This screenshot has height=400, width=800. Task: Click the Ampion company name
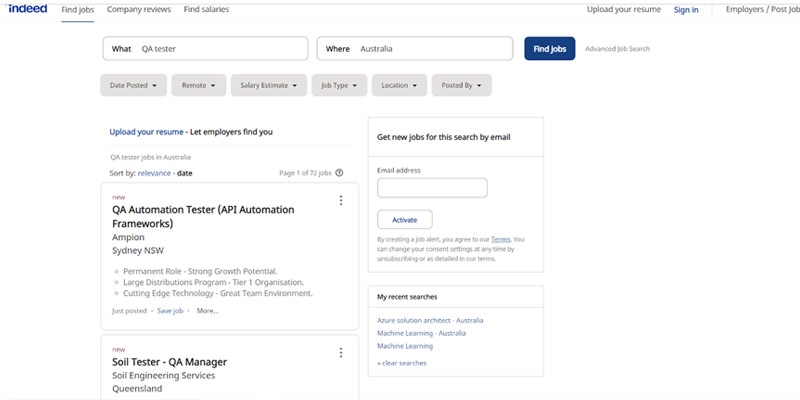(128, 237)
